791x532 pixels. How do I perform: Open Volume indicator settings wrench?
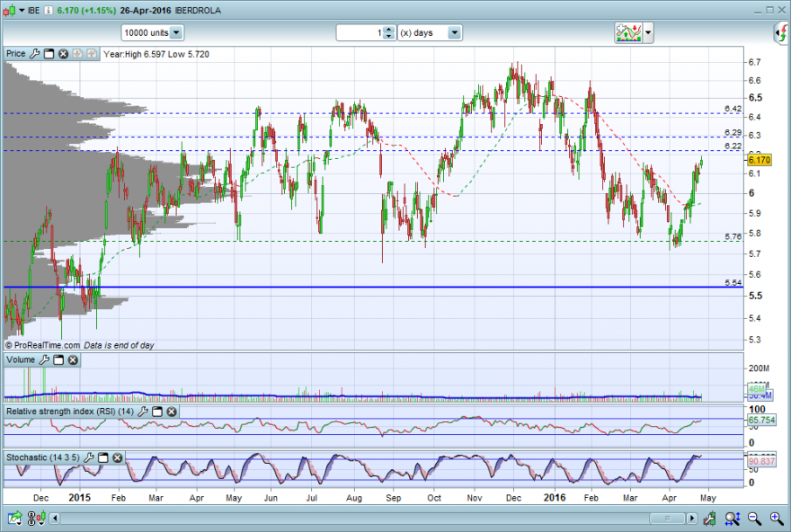pyautogui.click(x=44, y=360)
